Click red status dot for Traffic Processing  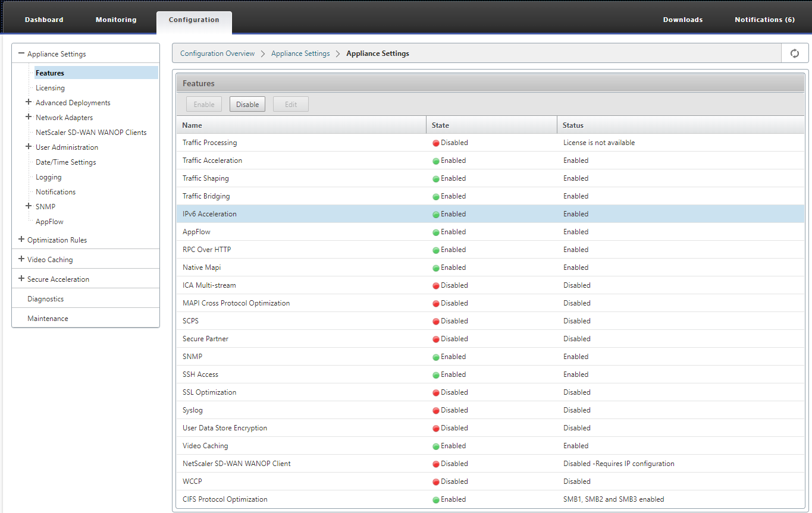point(436,143)
